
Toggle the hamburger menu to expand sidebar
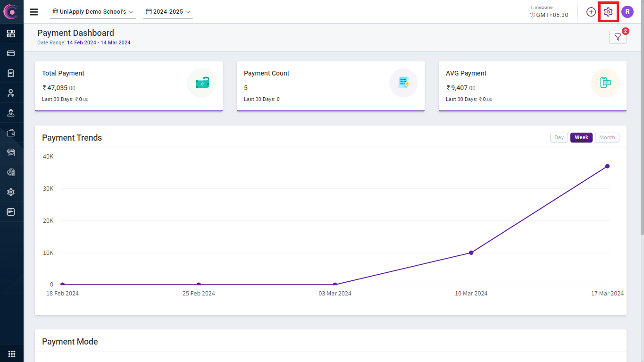pyautogui.click(x=34, y=12)
